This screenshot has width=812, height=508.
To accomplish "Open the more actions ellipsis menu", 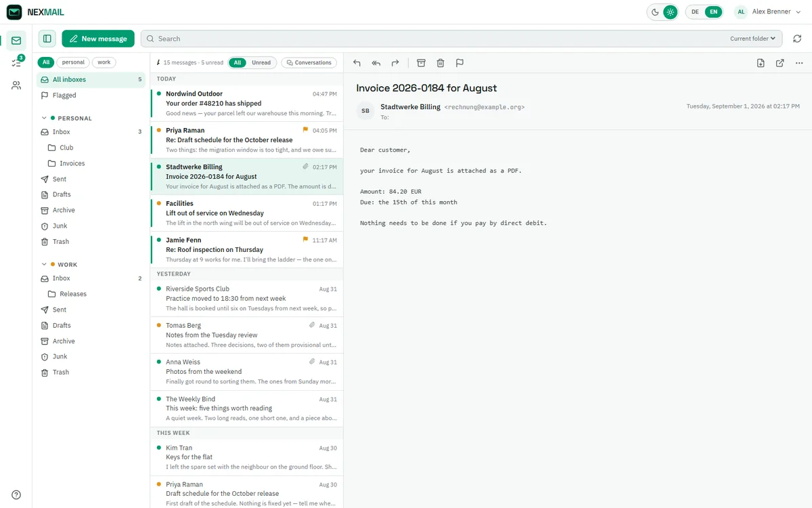I will (x=799, y=63).
